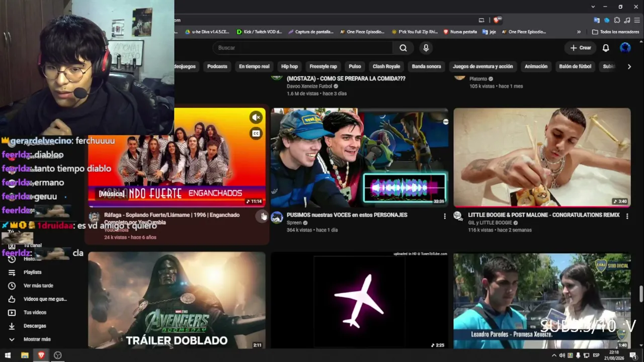
Task: Click the Tus videos play icon
Action: coord(12,312)
